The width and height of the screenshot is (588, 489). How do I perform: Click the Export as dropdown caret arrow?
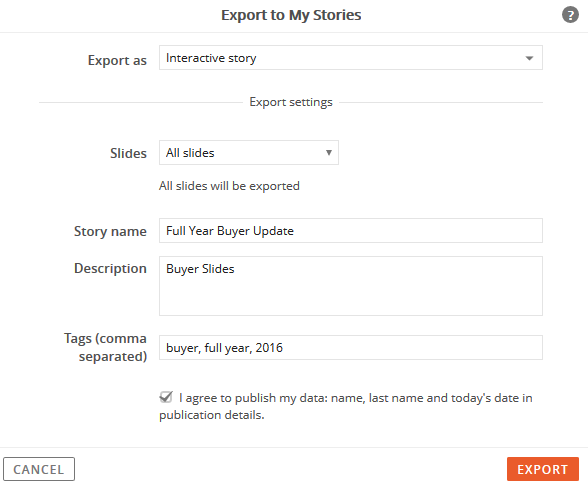[529, 58]
